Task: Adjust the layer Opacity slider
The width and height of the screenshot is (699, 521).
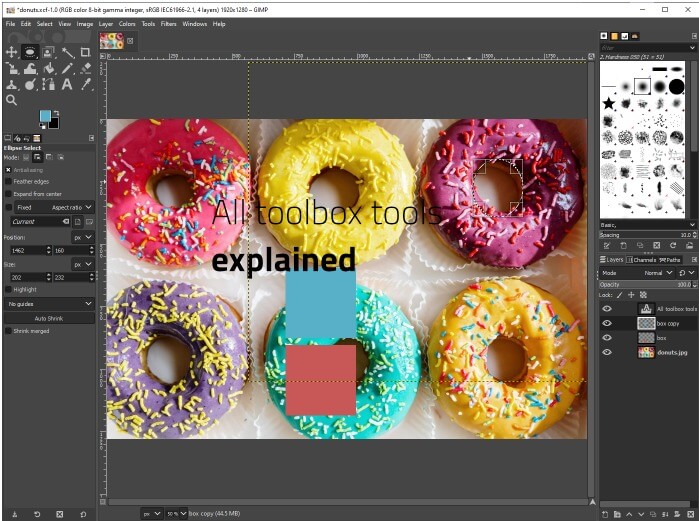Action: pyautogui.click(x=646, y=284)
